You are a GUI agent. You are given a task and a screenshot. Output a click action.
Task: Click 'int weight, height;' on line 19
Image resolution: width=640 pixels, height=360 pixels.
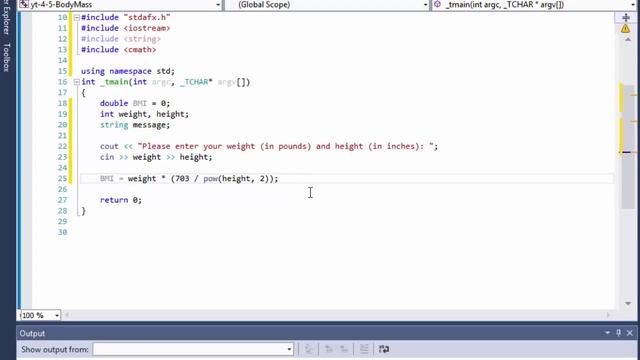point(144,114)
